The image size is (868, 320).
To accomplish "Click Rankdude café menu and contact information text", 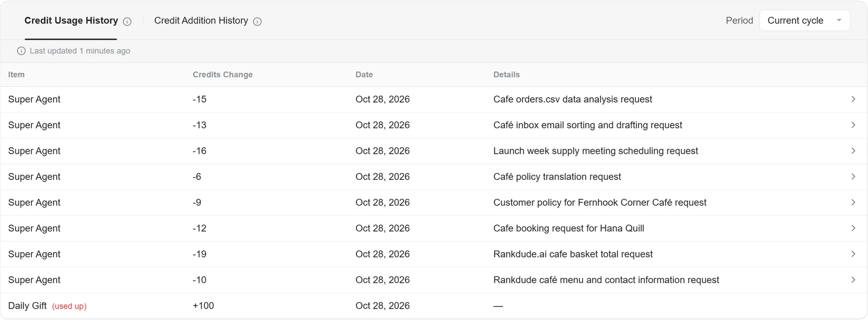I will click(x=606, y=280).
